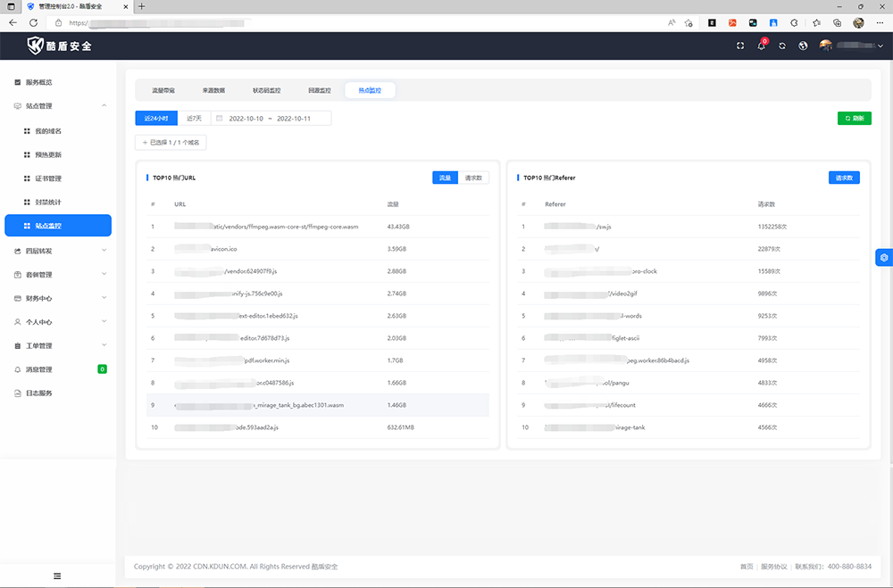The width and height of the screenshot is (893, 588).
Task: Click the browser read-aloud icon
Action: click(x=672, y=23)
